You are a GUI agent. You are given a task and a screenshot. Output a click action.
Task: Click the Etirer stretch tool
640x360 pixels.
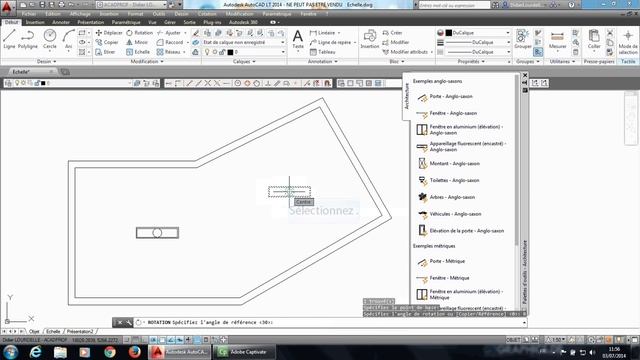click(x=105, y=52)
